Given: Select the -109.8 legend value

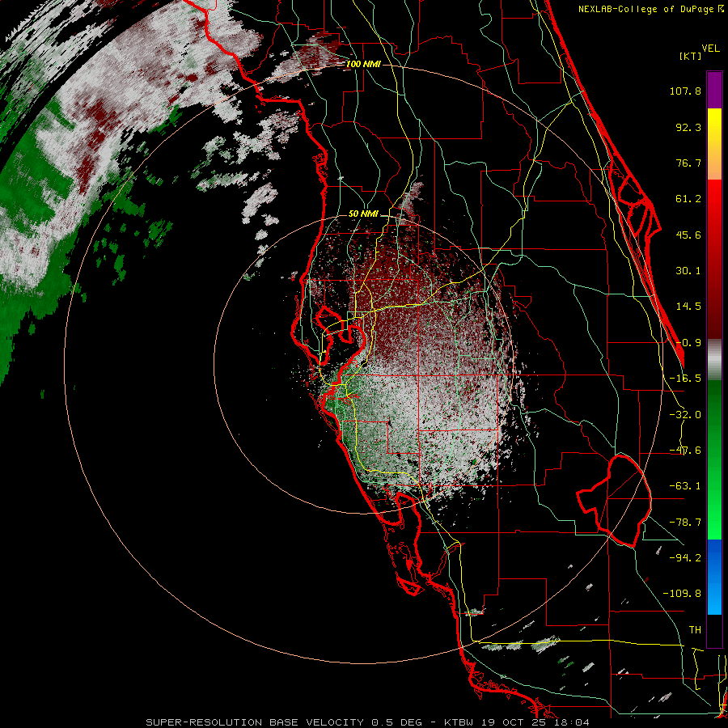Looking at the screenshot, I should pos(682,594).
